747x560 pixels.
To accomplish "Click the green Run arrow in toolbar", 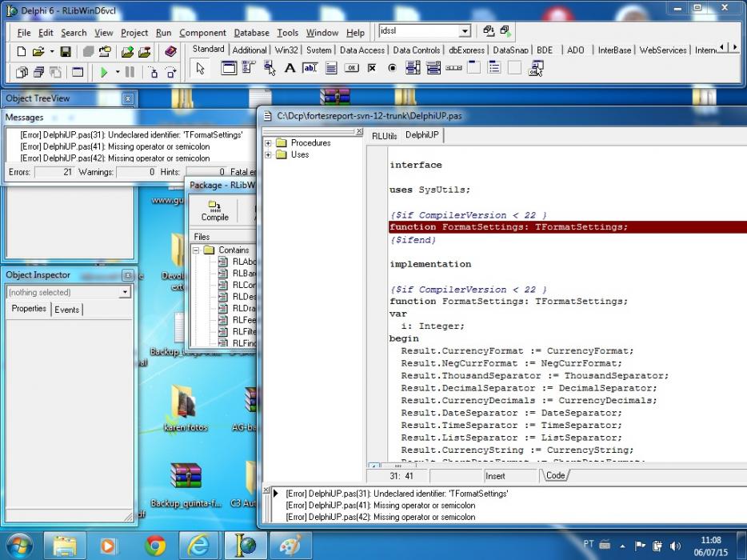I will tap(104, 73).
